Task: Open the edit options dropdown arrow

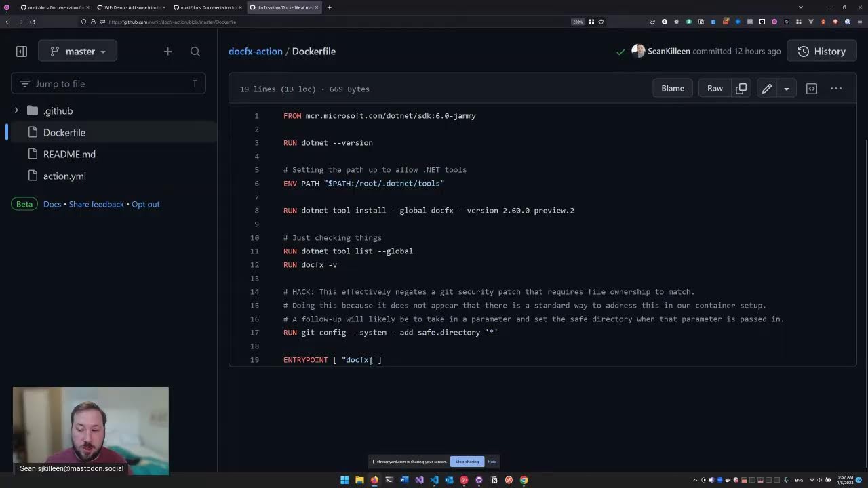Action: coord(787,89)
